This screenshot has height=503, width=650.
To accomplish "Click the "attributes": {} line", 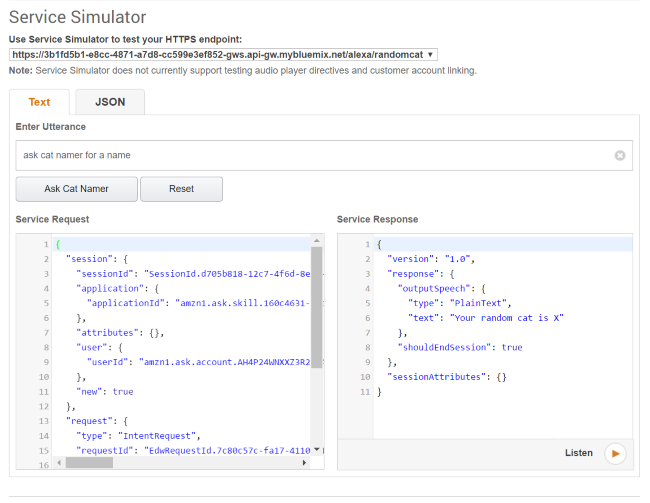I will click(120, 333).
